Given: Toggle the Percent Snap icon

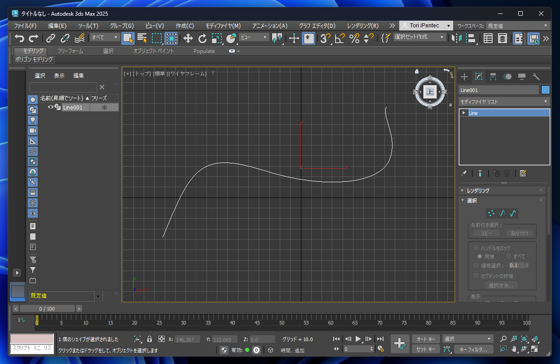Looking at the screenshot, I should (354, 38).
